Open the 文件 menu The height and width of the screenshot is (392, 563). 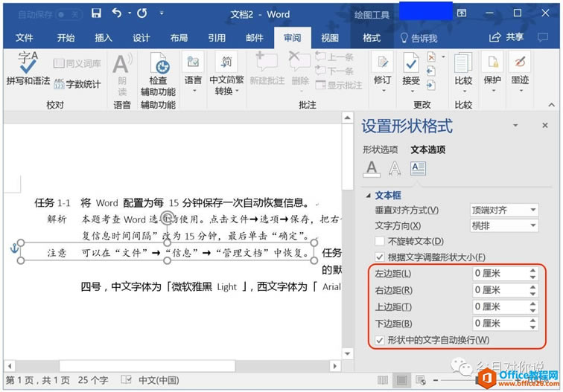(x=24, y=38)
